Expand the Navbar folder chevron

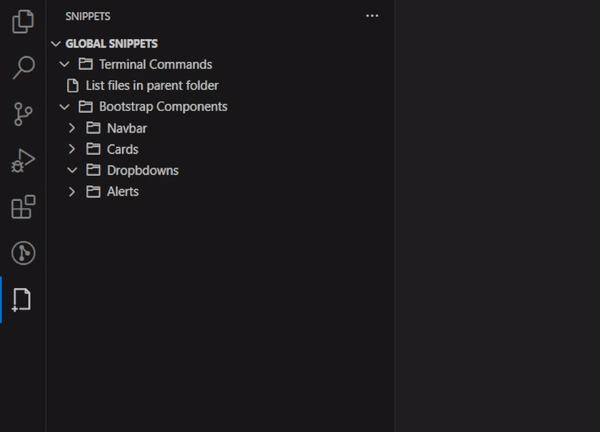tap(72, 128)
